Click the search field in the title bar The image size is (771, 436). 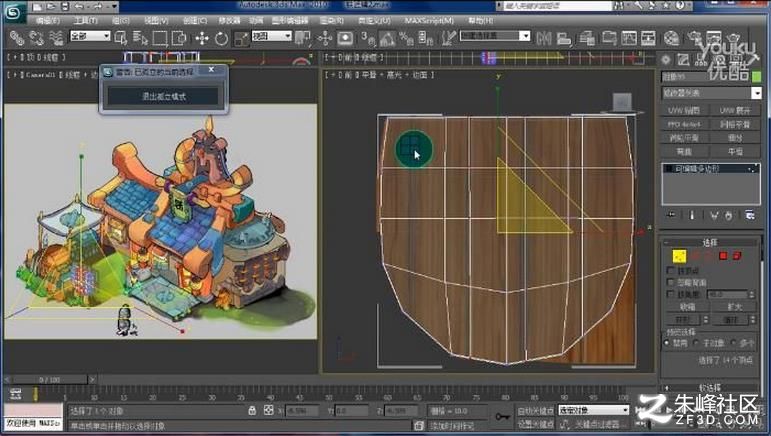point(557,6)
